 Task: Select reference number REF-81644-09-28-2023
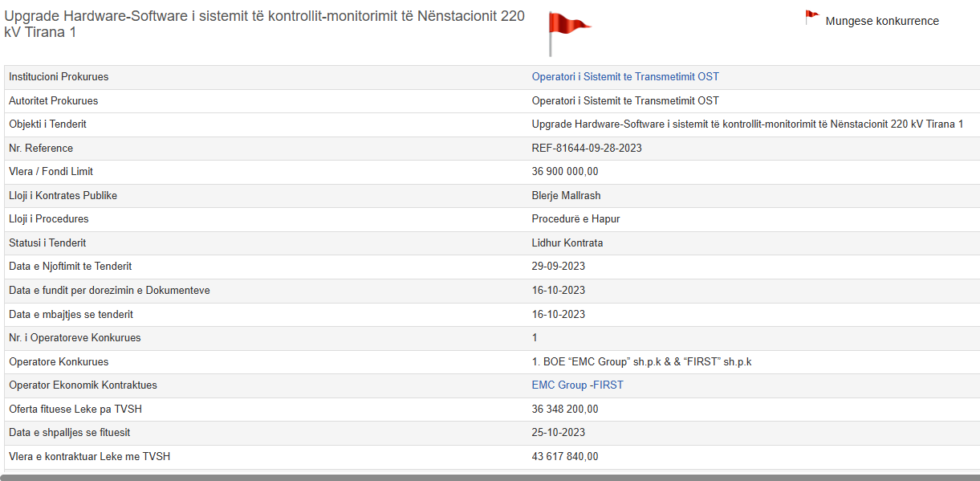587,149
